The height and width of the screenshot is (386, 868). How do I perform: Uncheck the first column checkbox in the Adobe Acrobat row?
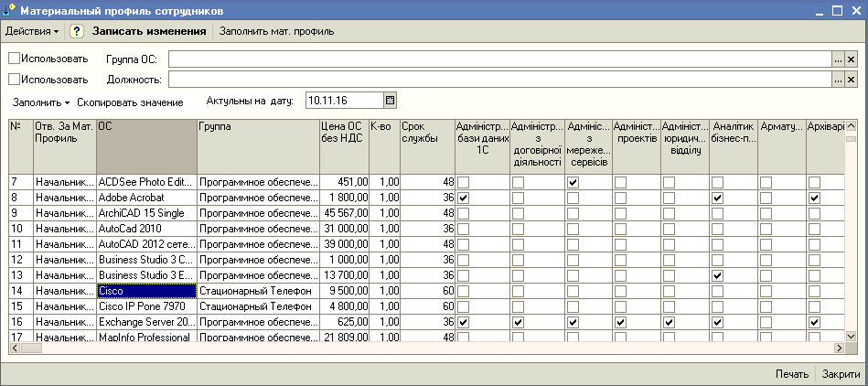[463, 198]
